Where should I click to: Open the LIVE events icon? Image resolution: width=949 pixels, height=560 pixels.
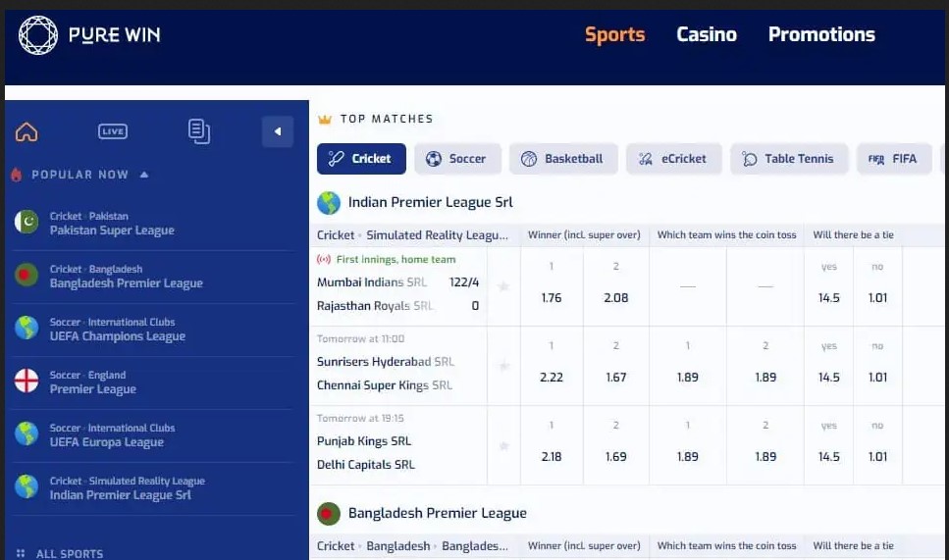point(113,131)
